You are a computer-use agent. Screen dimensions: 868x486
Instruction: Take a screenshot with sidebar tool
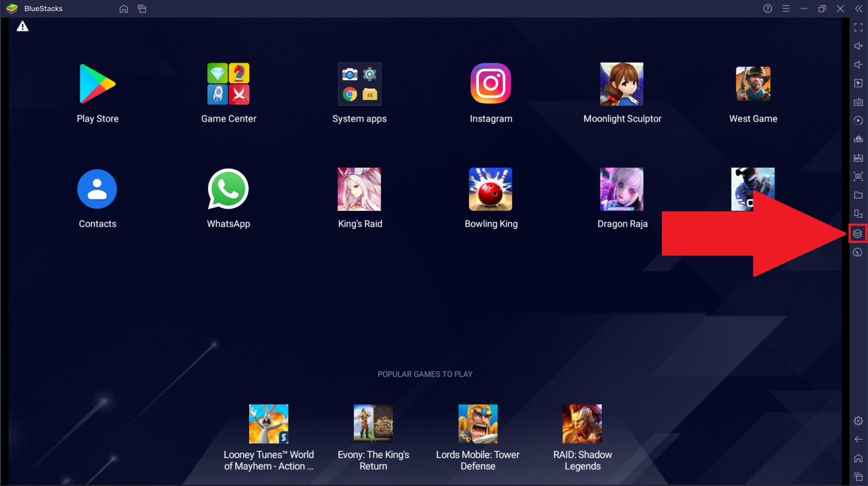(x=858, y=177)
